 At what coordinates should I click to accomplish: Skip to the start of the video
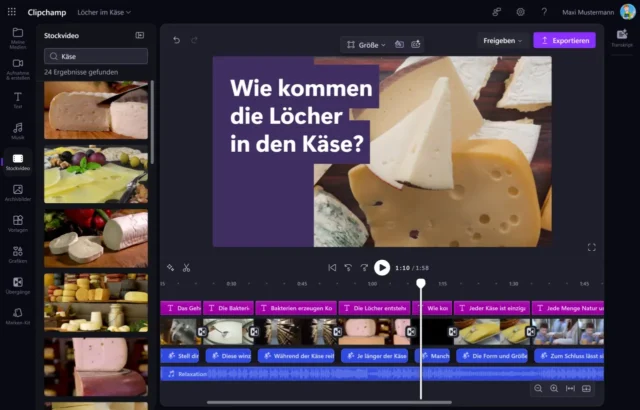click(x=332, y=268)
